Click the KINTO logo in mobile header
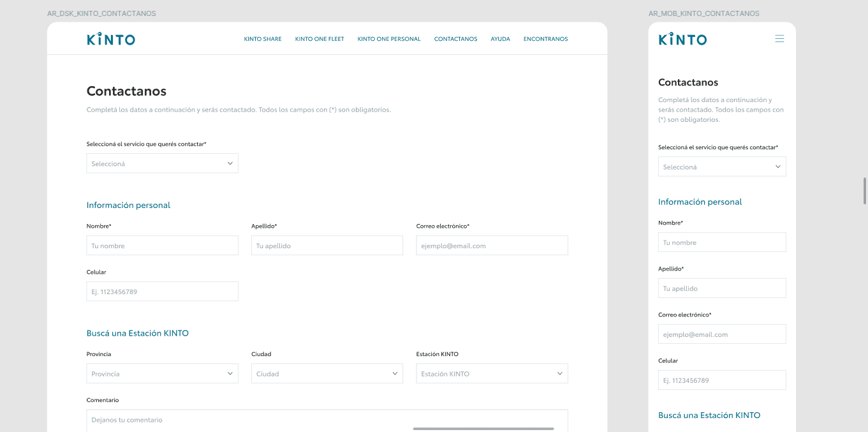 click(682, 40)
